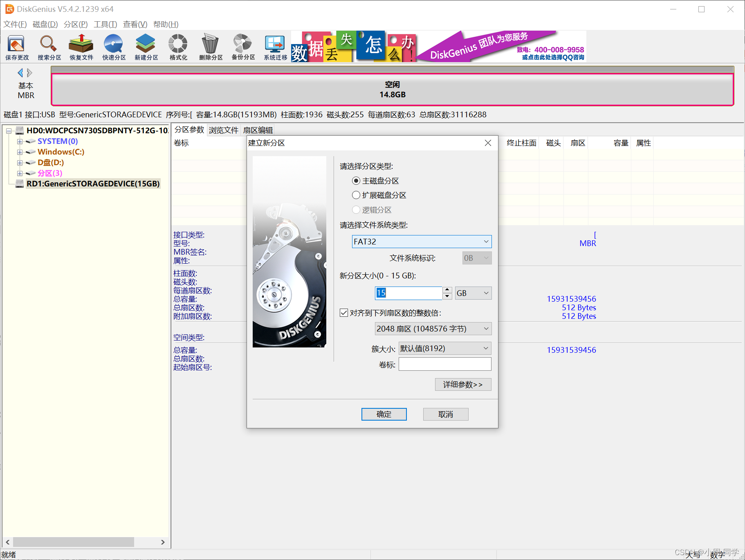Toggle 对齐到下列扇区数的整数倍 checkbox
Image resolution: width=745 pixels, height=560 pixels.
click(344, 313)
